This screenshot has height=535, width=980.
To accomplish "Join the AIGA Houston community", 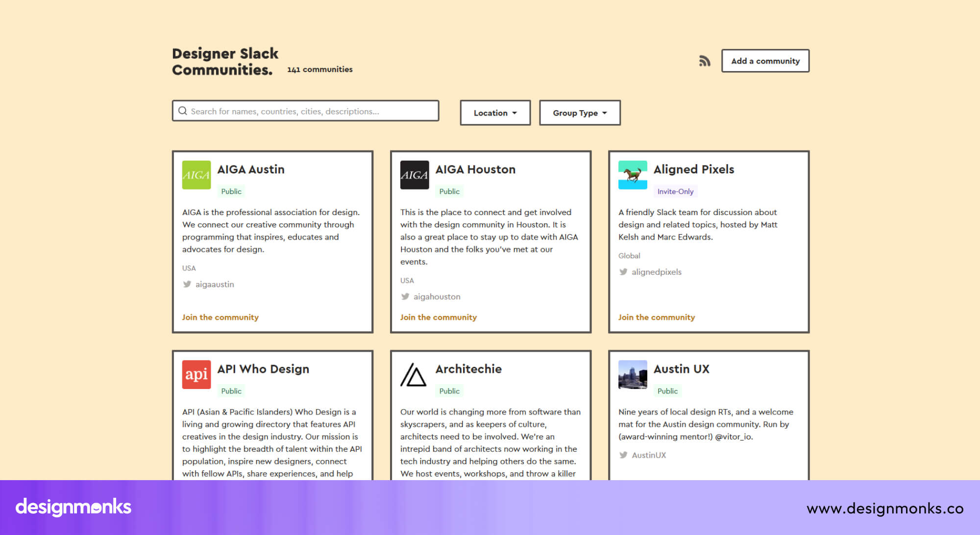I will (x=438, y=317).
